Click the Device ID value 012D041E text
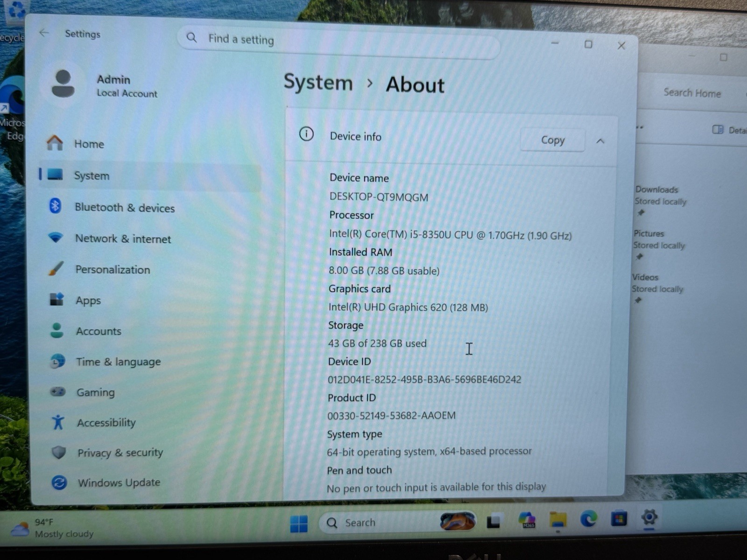 [424, 379]
